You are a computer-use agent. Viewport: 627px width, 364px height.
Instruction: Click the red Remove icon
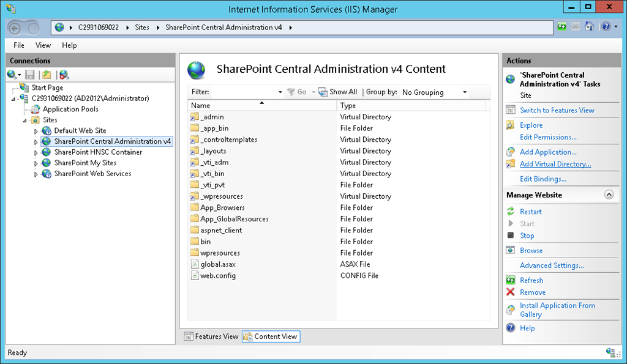pyautogui.click(x=511, y=292)
